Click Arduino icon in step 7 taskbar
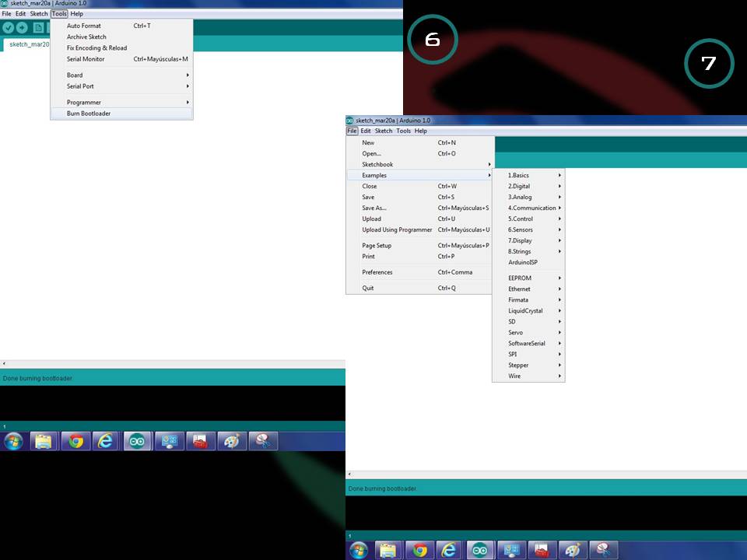 click(480, 551)
